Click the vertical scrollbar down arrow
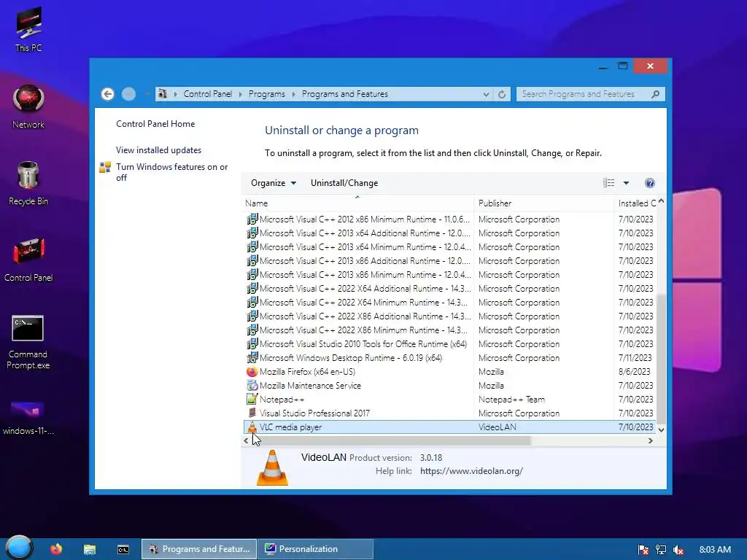 tap(661, 429)
